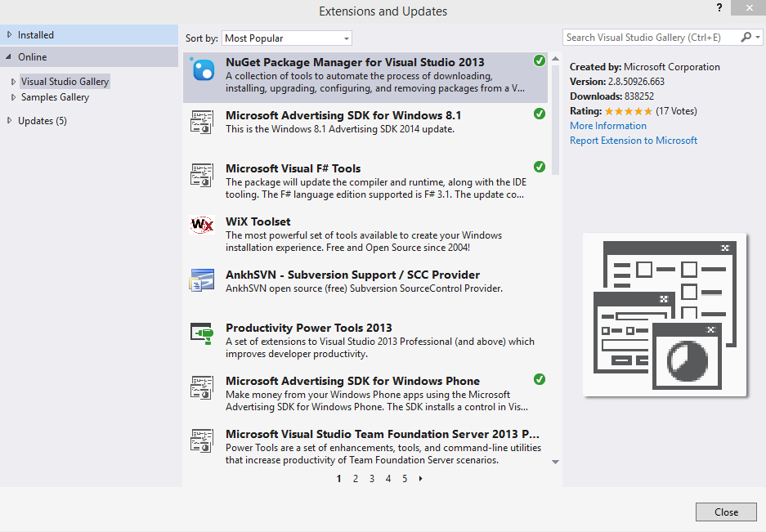
Task: Expand the Updates (5) category
Action: [x=9, y=121]
